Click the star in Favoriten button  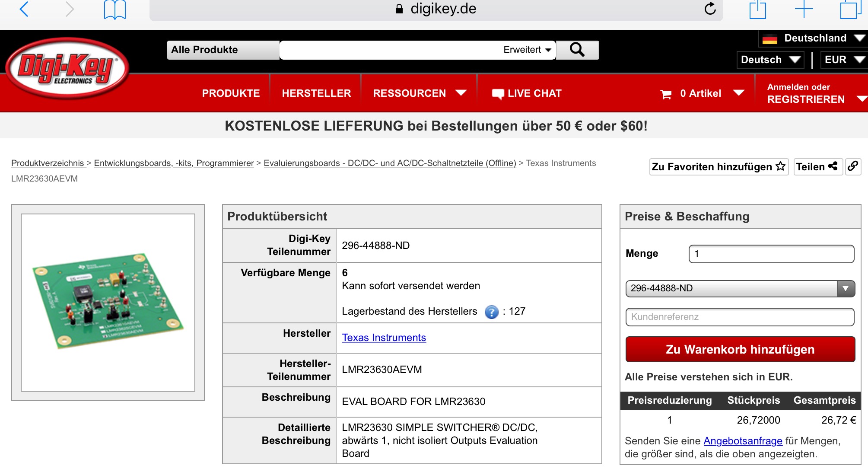pos(780,166)
